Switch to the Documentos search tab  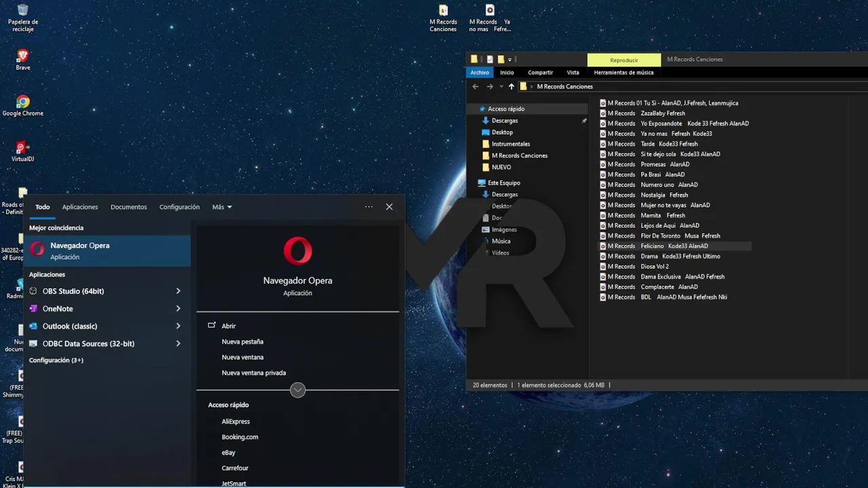pos(129,207)
